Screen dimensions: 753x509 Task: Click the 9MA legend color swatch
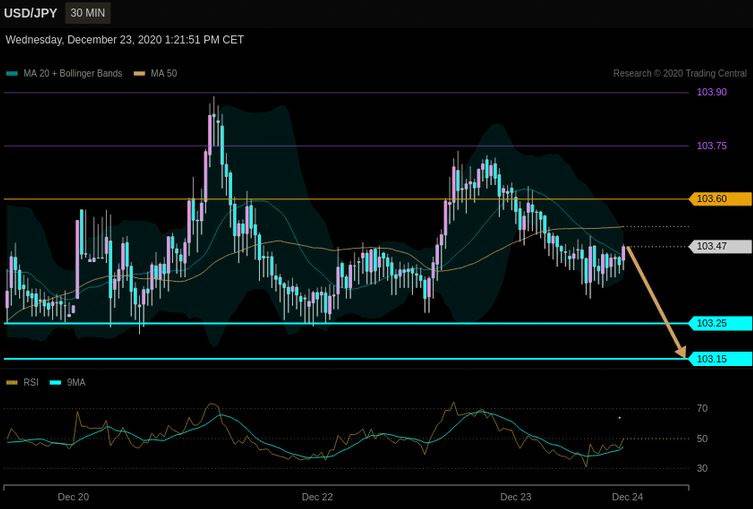click(x=56, y=383)
